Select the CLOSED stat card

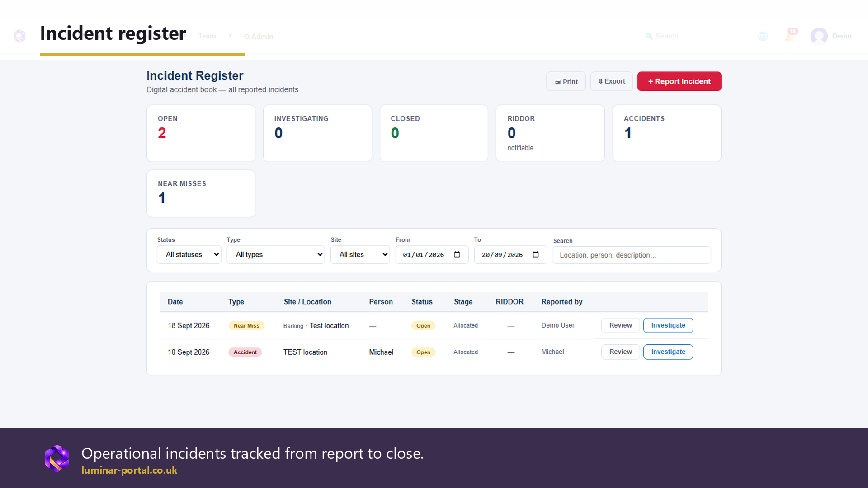[434, 133]
